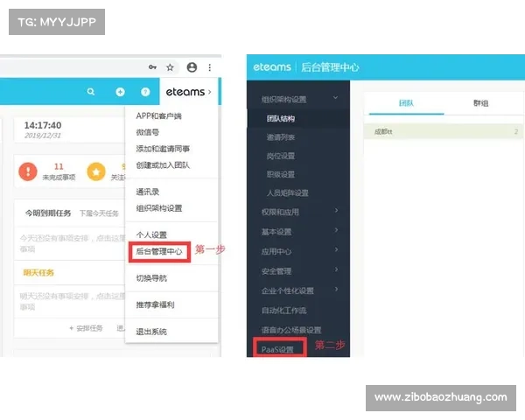This screenshot has width=525, height=420.
Task: Click the eteams logo in admin header
Action: [x=272, y=67]
